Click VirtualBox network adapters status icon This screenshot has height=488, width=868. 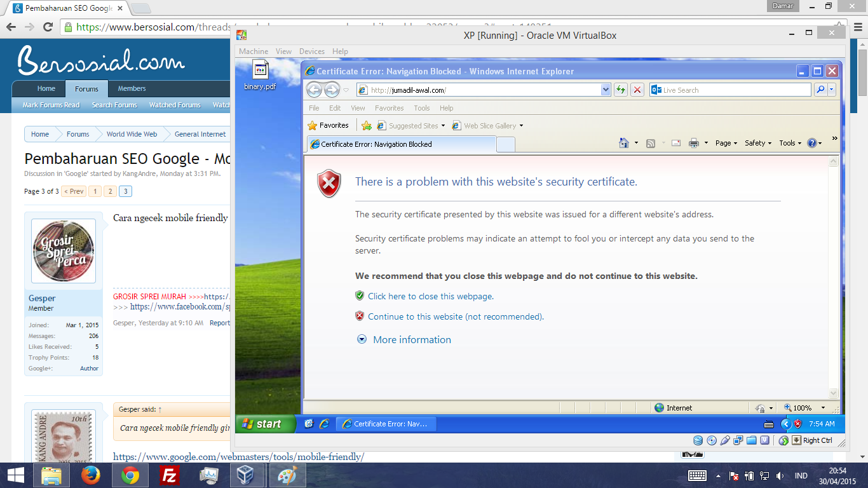click(x=738, y=440)
